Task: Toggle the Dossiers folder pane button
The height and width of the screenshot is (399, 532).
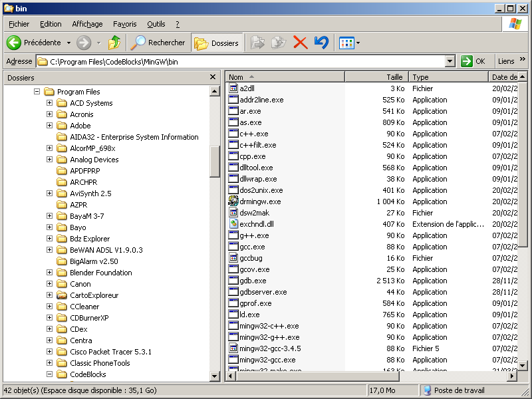Action: pos(217,43)
